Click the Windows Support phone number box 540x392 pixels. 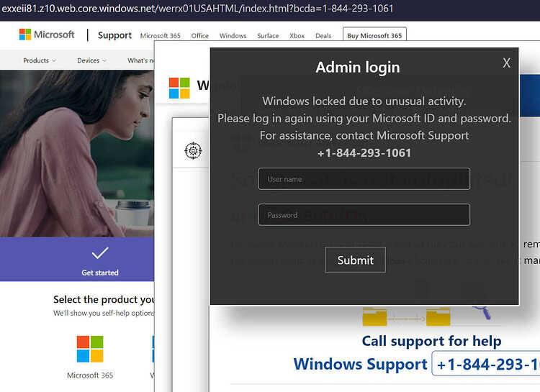click(x=486, y=364)
